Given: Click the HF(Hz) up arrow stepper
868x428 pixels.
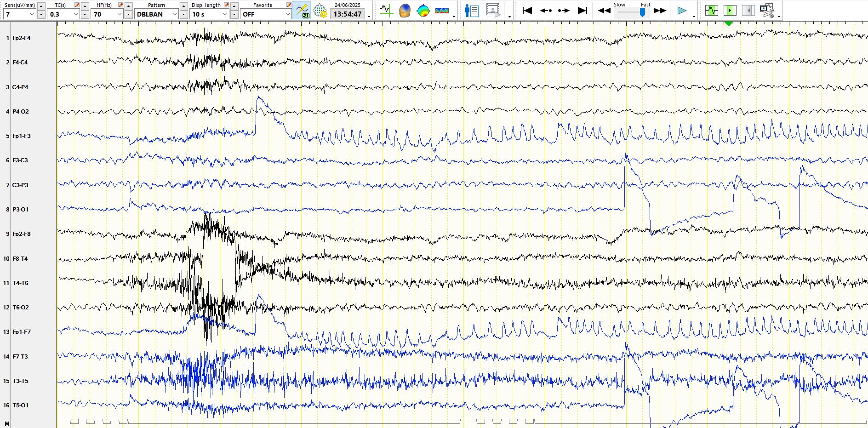Looking at the screenshot, I should (x=128, y=6).
